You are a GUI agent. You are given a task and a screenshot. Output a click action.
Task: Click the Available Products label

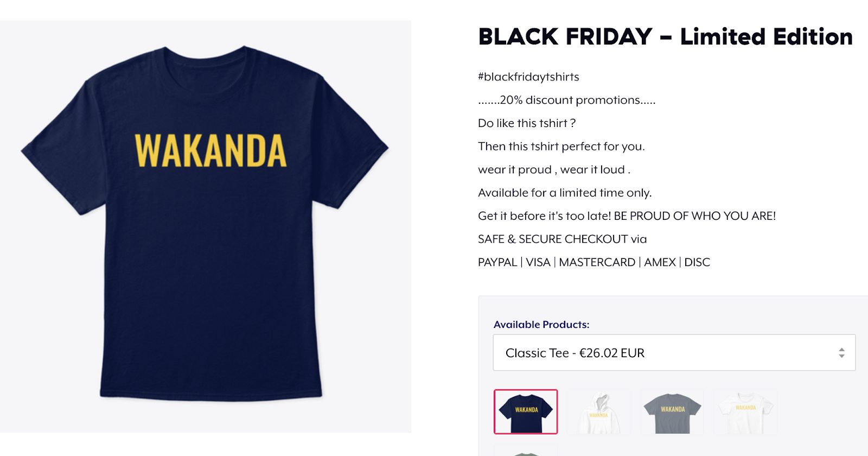coord(541,325)
